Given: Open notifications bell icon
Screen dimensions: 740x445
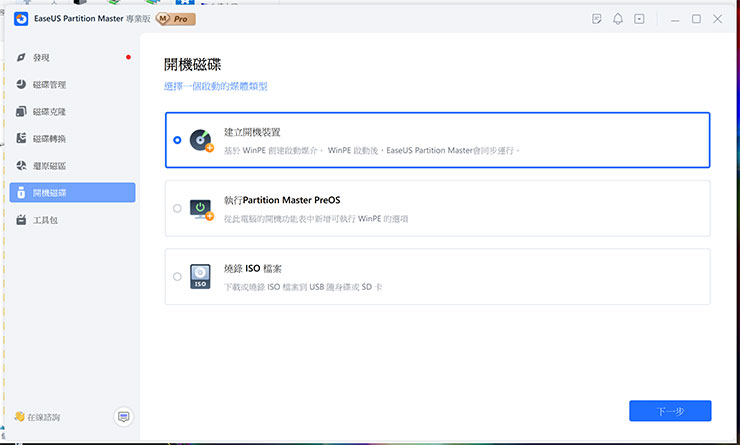Looking at the screenshot, I should coord(618,19).
